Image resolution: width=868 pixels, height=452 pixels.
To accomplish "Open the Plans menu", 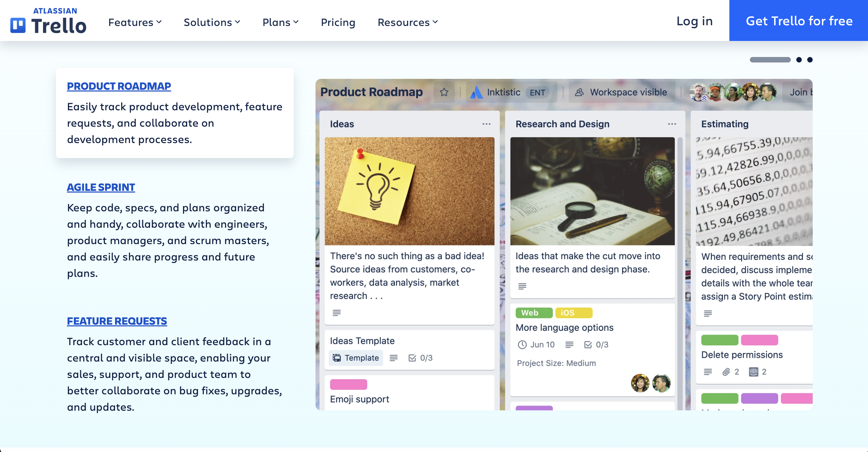I will [280, 22].
